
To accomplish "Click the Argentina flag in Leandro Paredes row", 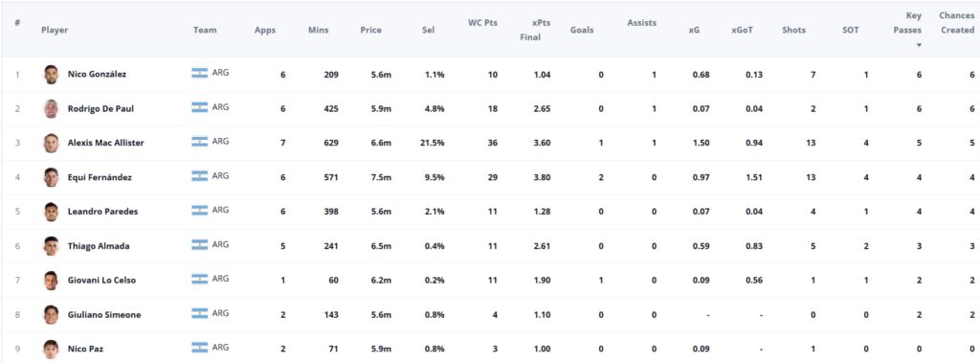I will pos(199,211).
